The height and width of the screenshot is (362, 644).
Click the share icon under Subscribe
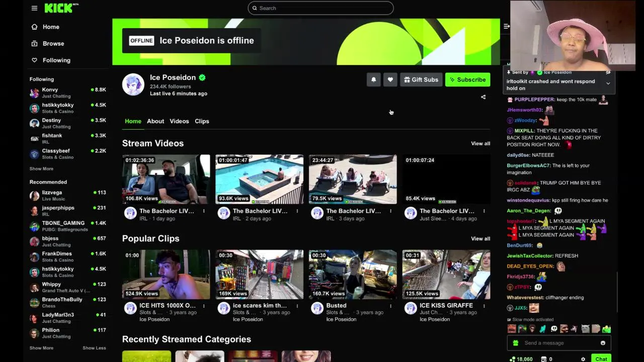point(484,97)
